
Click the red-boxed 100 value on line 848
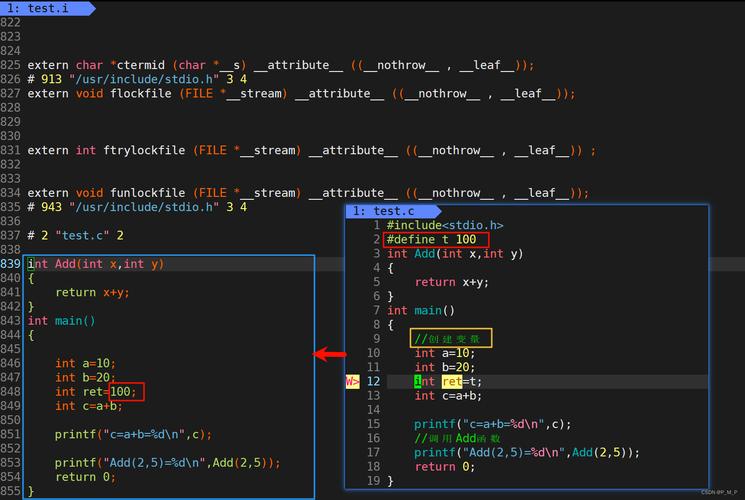click(126, 391)
